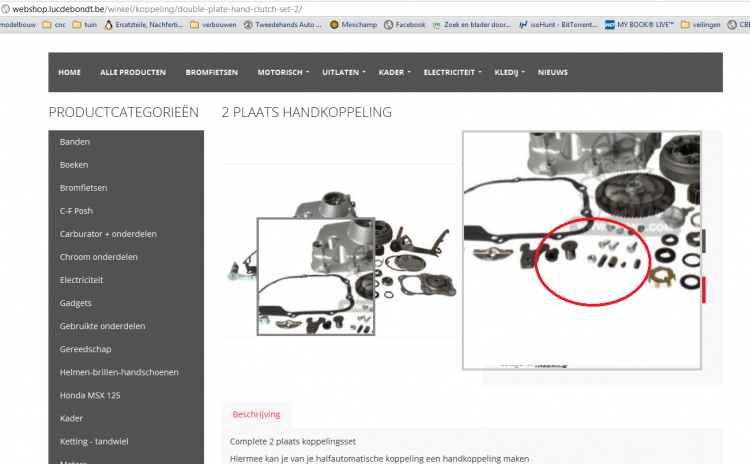Select the Bromfietsen sidebar category

click(x=83, y=188)
